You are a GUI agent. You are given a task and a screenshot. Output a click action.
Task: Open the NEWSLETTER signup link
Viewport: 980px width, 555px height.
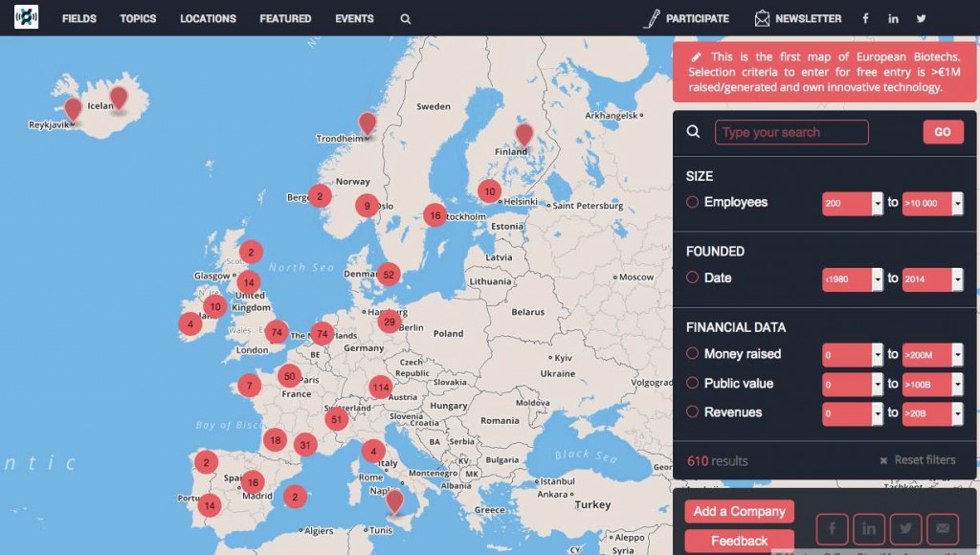pos(798,19)
